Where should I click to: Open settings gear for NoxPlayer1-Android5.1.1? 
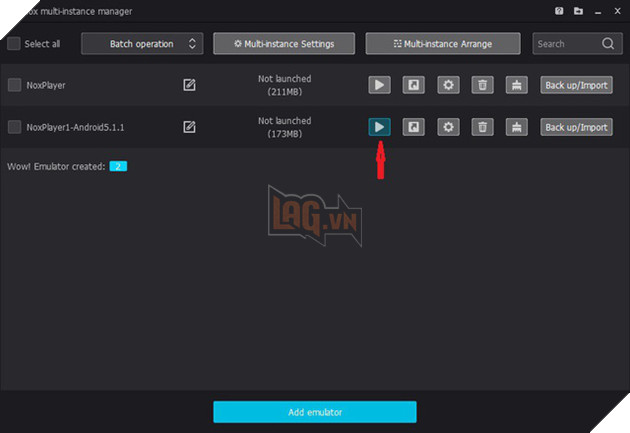(x=448, y=127)
